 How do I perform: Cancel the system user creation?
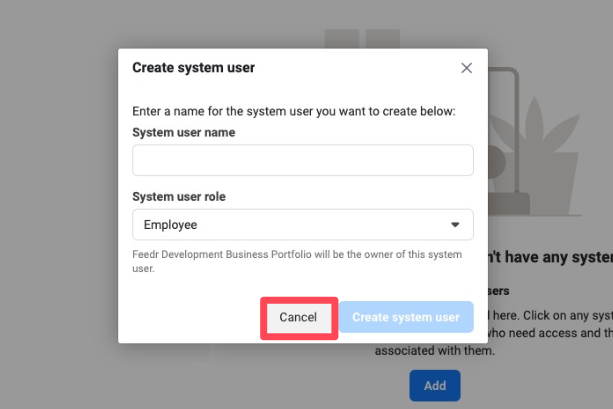(298, 317)
